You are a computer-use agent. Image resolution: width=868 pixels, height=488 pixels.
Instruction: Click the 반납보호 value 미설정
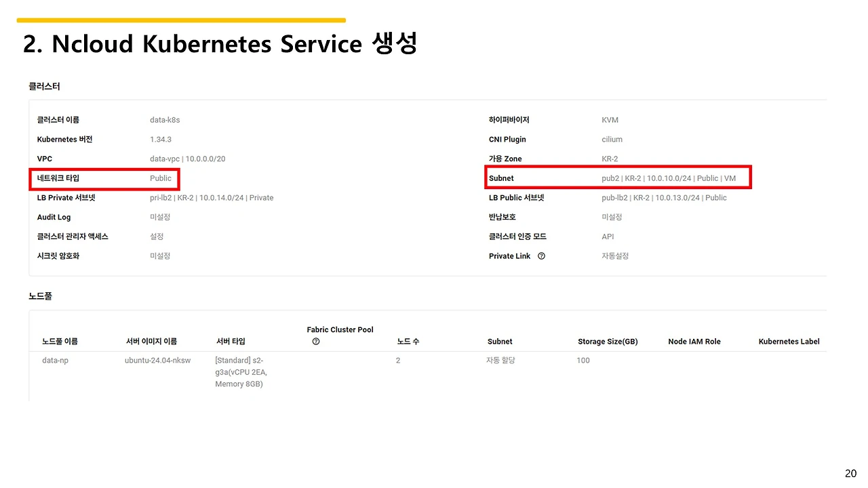click(x=612, y=217)
